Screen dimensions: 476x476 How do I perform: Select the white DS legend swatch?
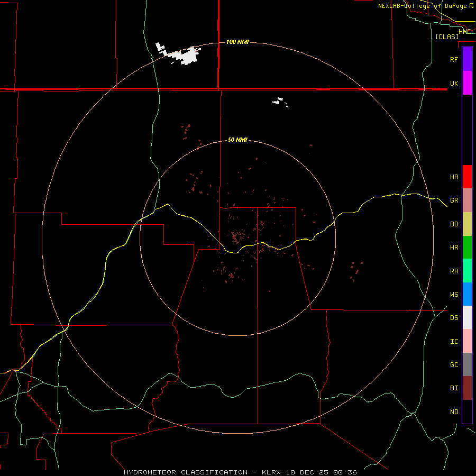[467, 317]
